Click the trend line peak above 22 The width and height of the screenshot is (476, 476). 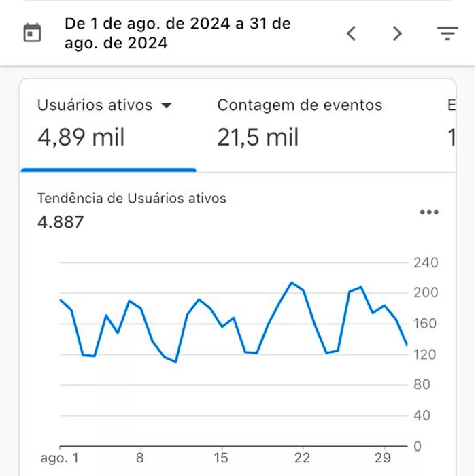[292, 283]
